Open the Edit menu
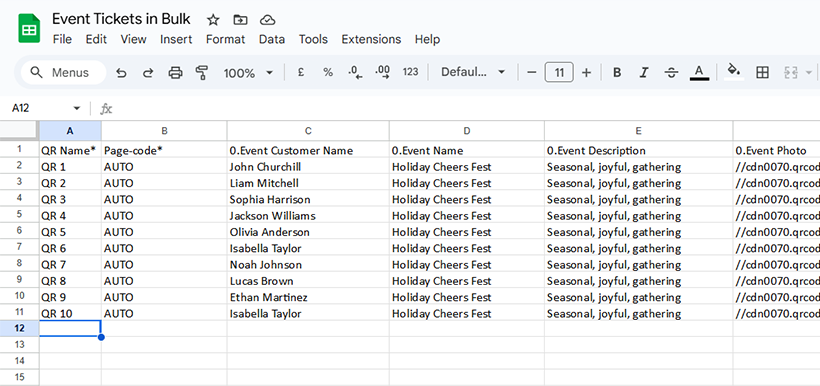The image size is (820, 386). (96, 39)
